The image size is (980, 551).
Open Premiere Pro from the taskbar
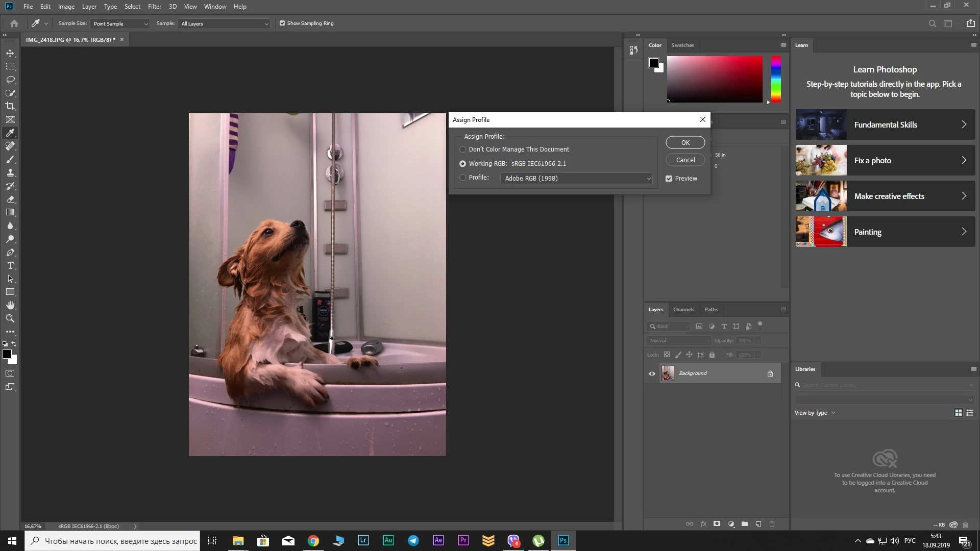(x=463, y=540)
